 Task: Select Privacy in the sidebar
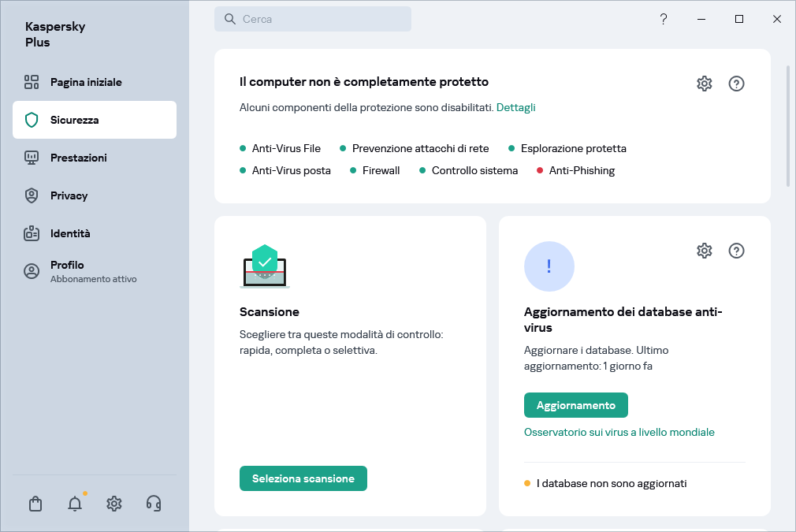point(69,195)
